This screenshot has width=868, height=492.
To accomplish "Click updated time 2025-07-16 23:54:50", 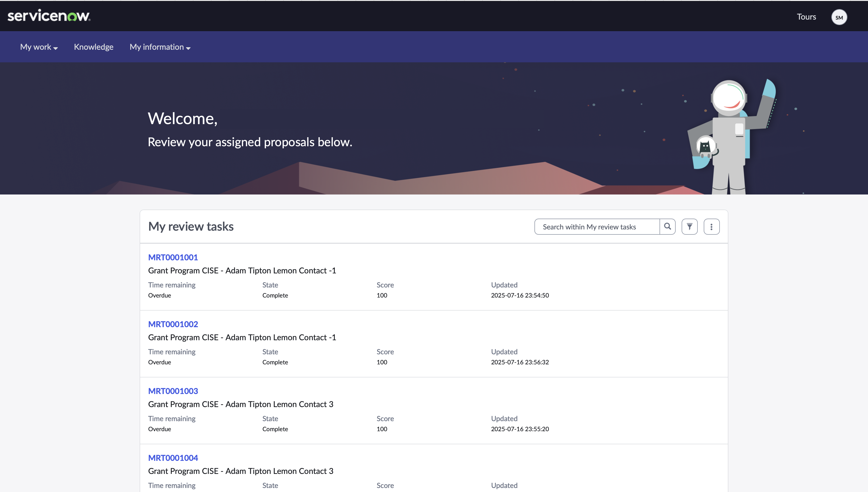I will [x=520, y=295].
